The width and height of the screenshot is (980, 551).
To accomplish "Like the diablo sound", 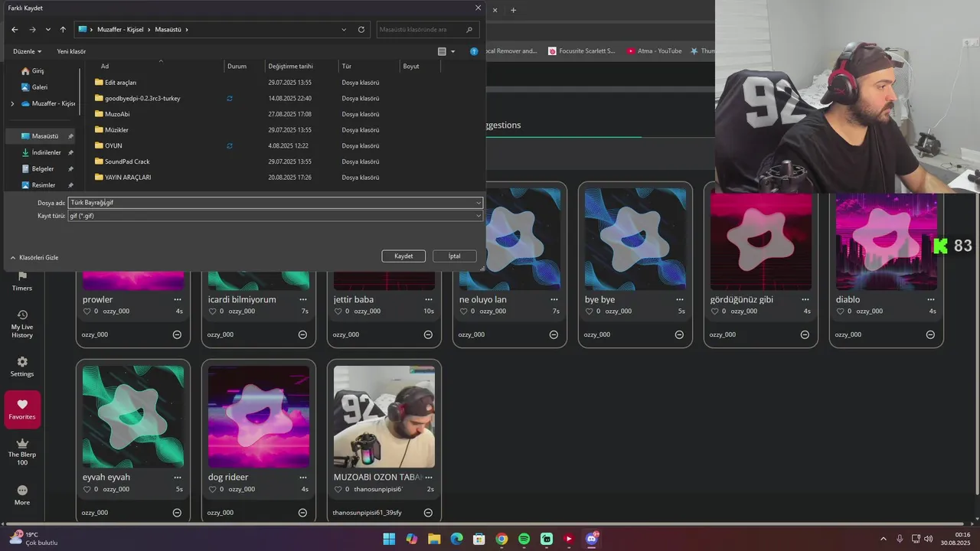I will pos(840,311).
